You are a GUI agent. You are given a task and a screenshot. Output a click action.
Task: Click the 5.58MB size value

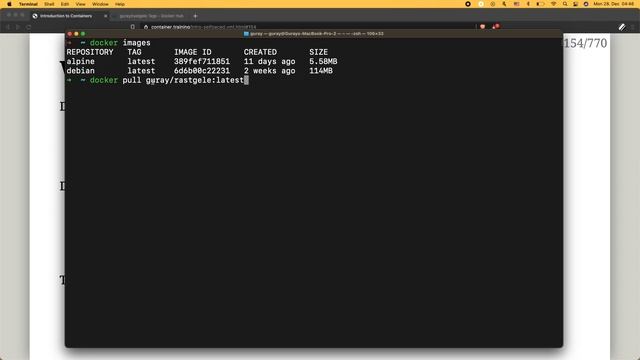(x=323, y=62)
